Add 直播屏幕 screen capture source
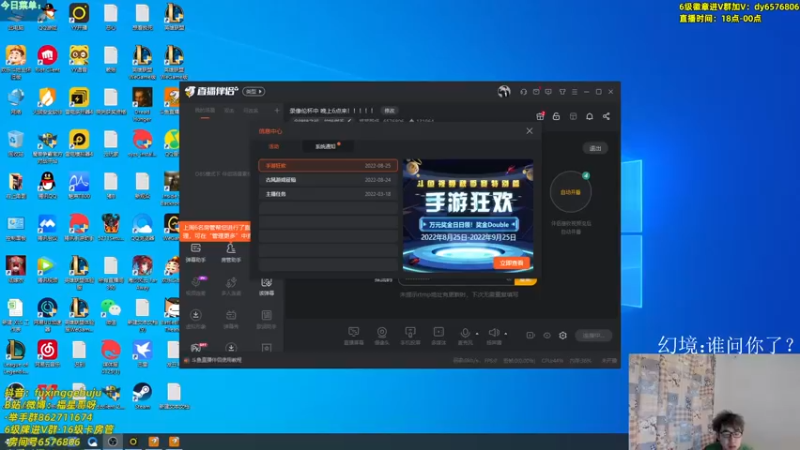 pos(354,336)
